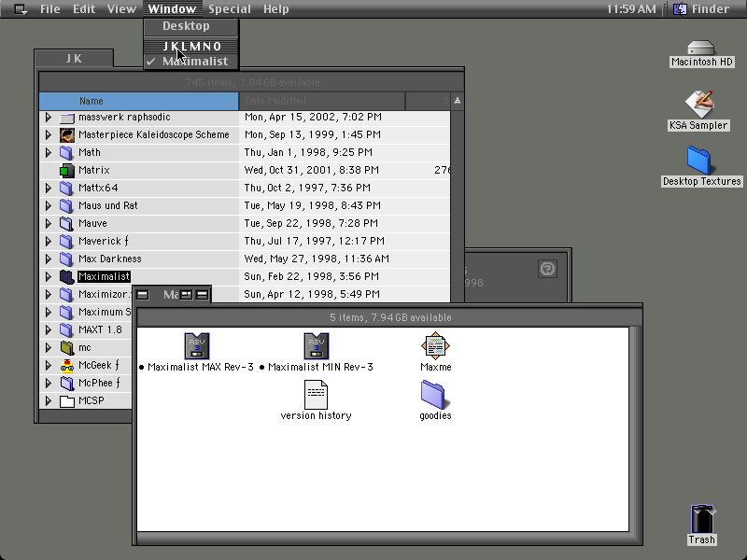Select the Masterpiece Kaleidoscope Scheme icon
This screenshot has height=560, width=747.
[x=67, y=134]
